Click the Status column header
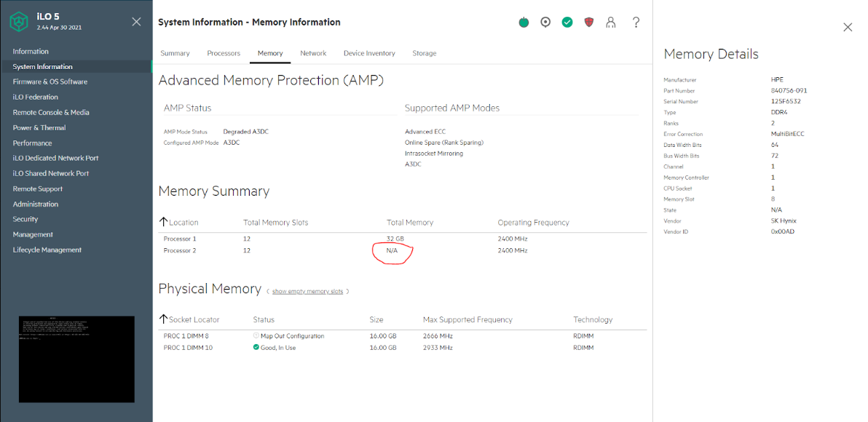The image size is (868, 422). [264, 319]
